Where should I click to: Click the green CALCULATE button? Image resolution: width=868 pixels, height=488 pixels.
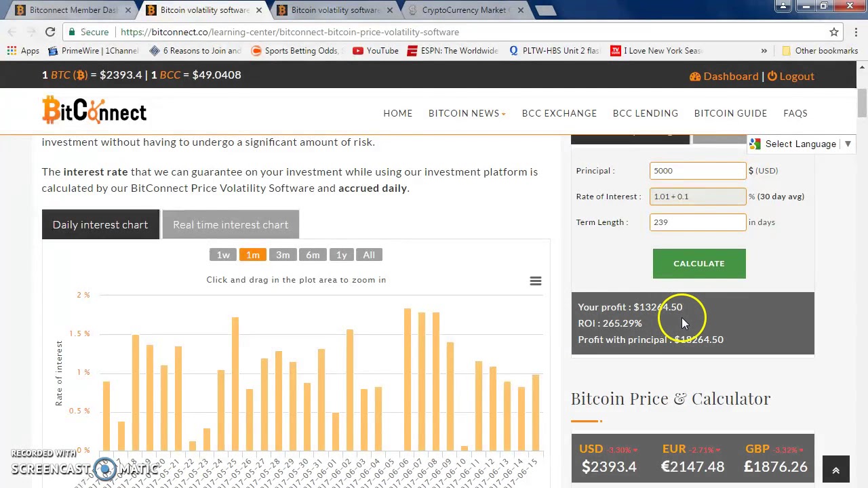coord(699,264)
